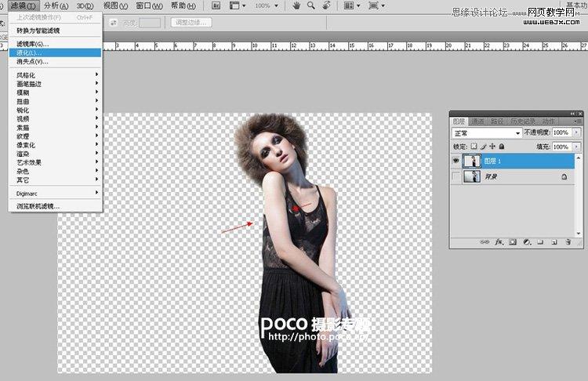Switch to the 通道 tab

(478, 122)
